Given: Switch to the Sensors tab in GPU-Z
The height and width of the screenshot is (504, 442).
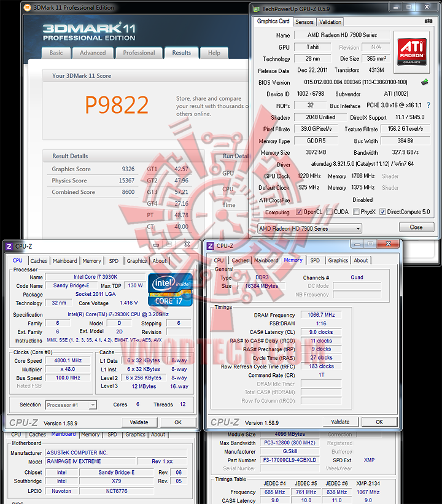Looking at the screenshot, I should click(304, 22).
